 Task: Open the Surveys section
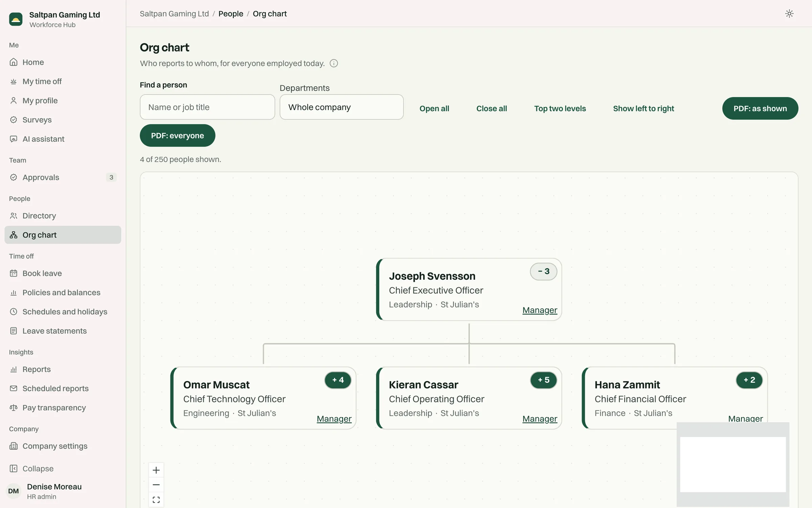63,120
